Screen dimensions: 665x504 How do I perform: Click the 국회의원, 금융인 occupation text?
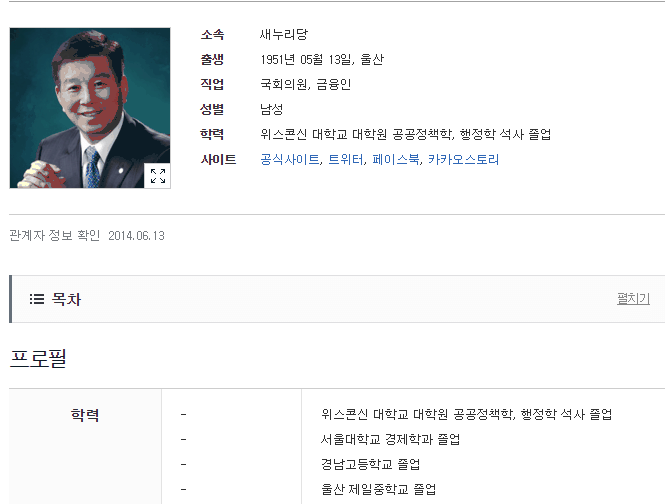[305, 84]
